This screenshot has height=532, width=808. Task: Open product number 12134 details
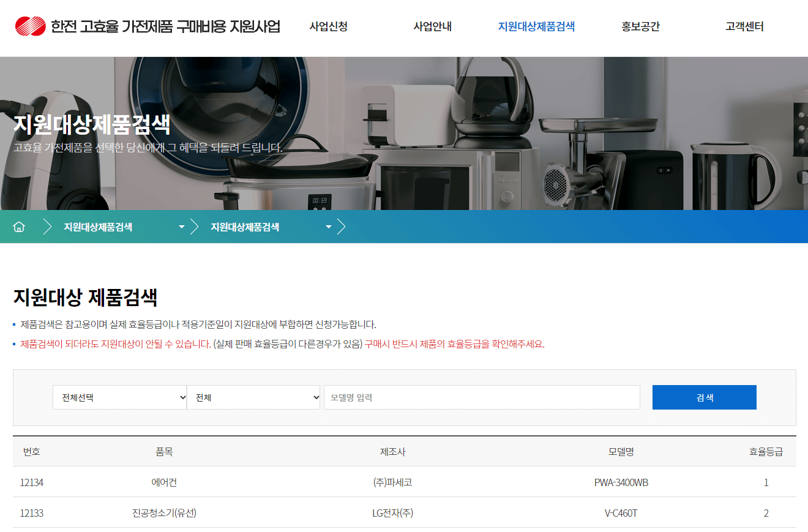pos(31,482)
